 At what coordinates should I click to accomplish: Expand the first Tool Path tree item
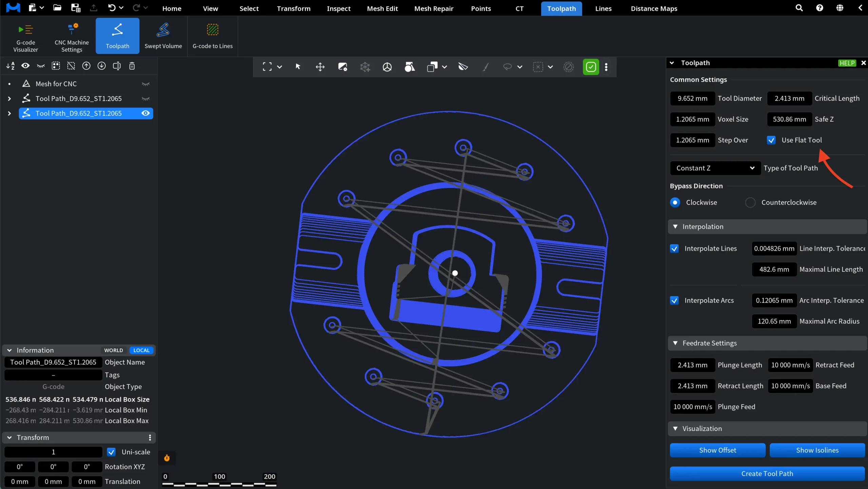9,99
